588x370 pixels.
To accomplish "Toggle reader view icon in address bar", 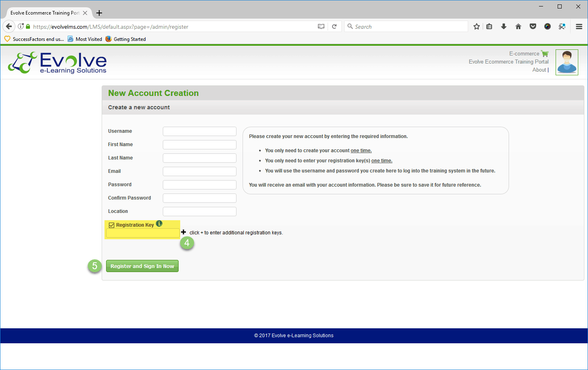I will tap(321, 27).
